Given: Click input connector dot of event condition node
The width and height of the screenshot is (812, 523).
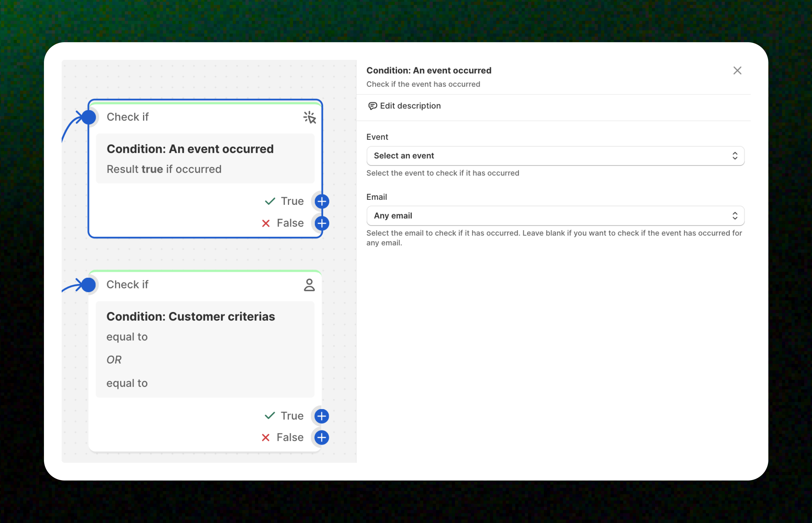Looking at the screenshot, I should coord(89,117).
